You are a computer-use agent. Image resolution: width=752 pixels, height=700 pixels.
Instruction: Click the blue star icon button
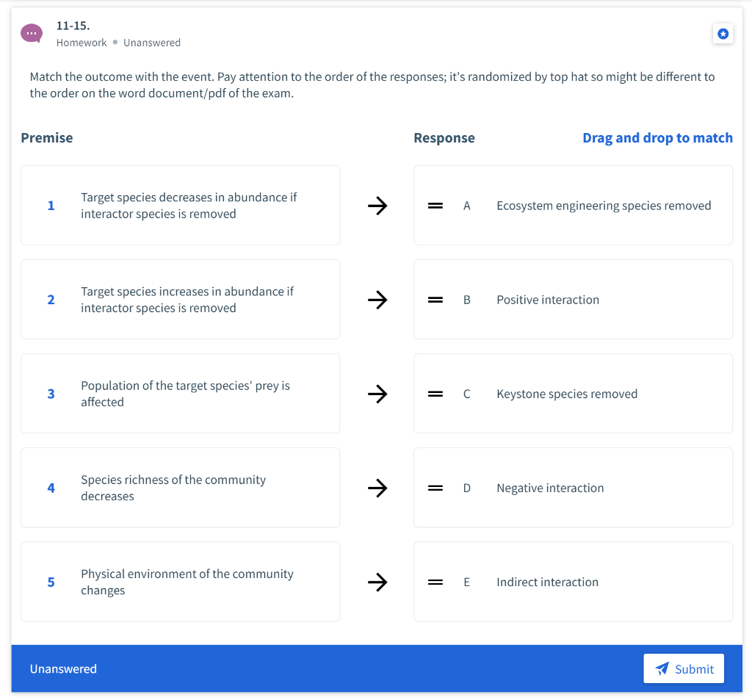(x=723, y=34)
